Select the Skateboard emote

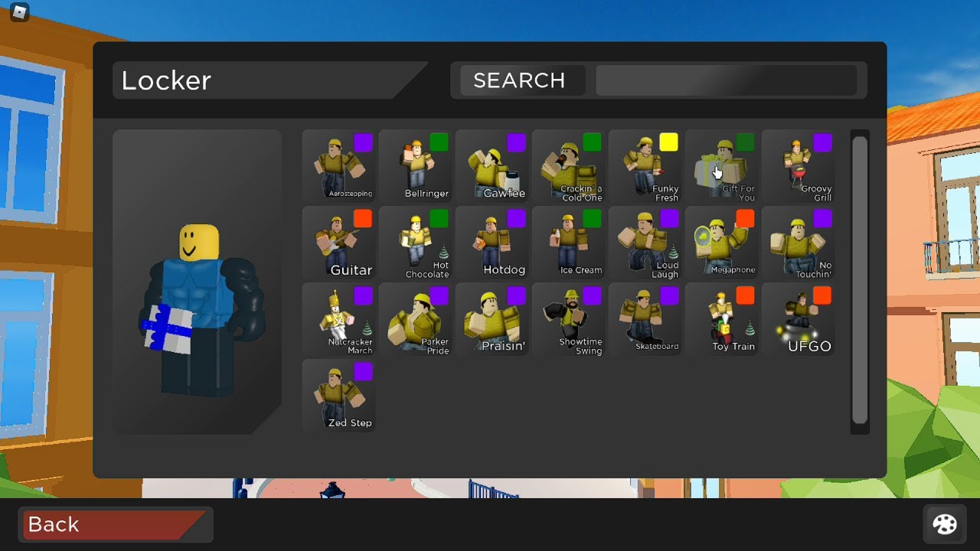645,319
